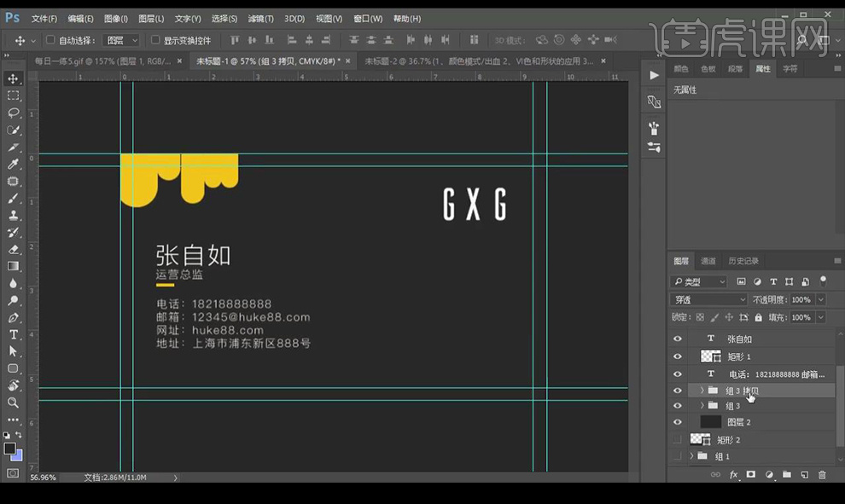
Task: Open the 类型 layer filter dropdown
Action: tap(700, 281)
